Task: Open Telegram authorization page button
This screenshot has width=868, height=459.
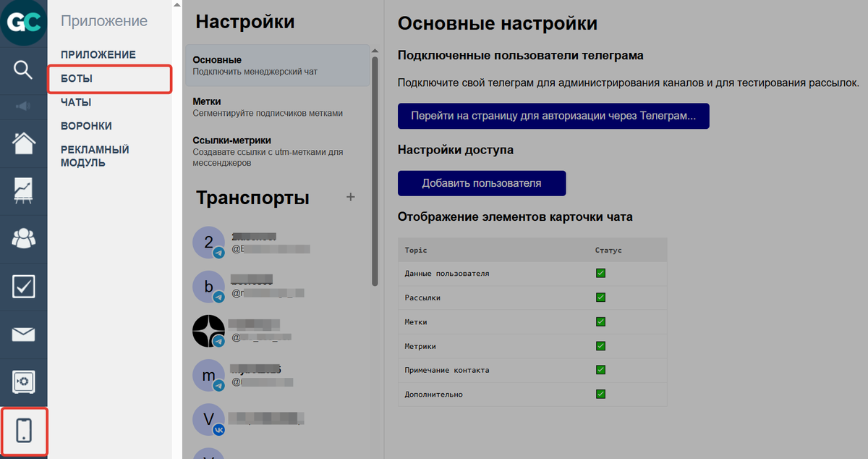Action: coord(553,116)
